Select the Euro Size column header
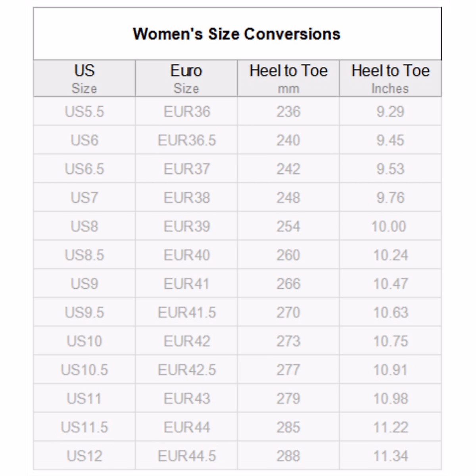 [x=186, y=78]
